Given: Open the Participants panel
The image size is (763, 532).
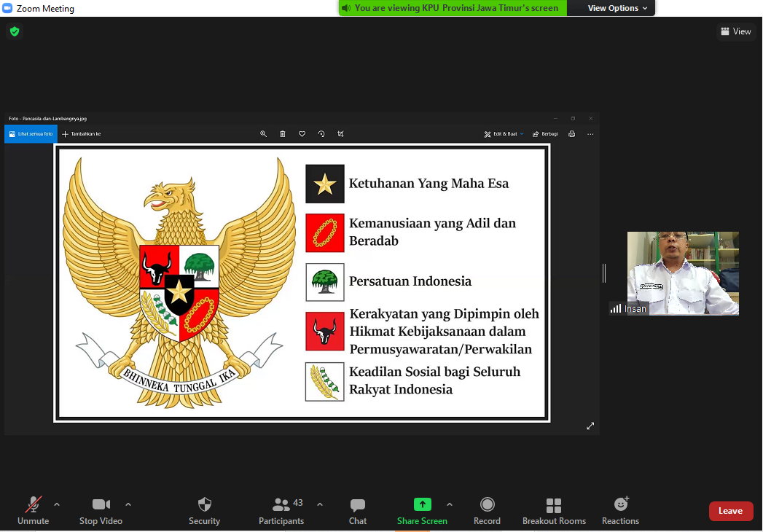Looking at the screenshot, I should pos(281,510).
